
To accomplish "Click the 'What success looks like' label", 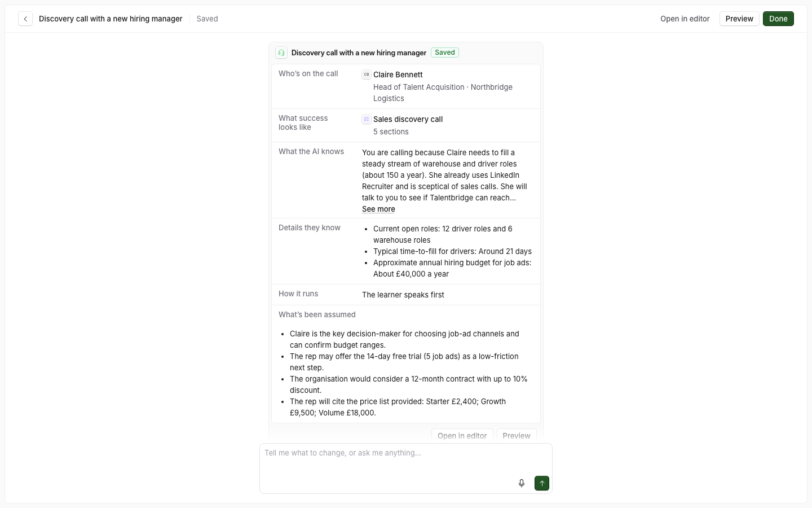I will click(303, 122).
